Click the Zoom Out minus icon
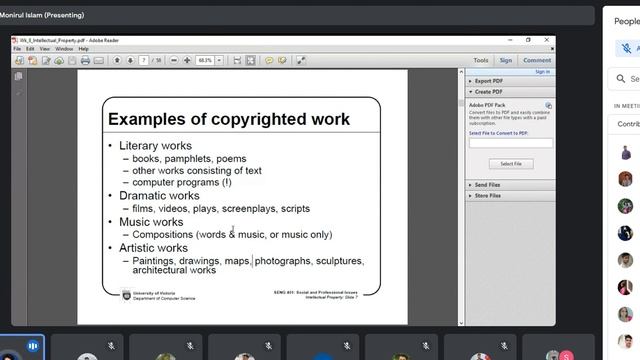This screenshot has width=640, height=360. (x=174, y=60)
